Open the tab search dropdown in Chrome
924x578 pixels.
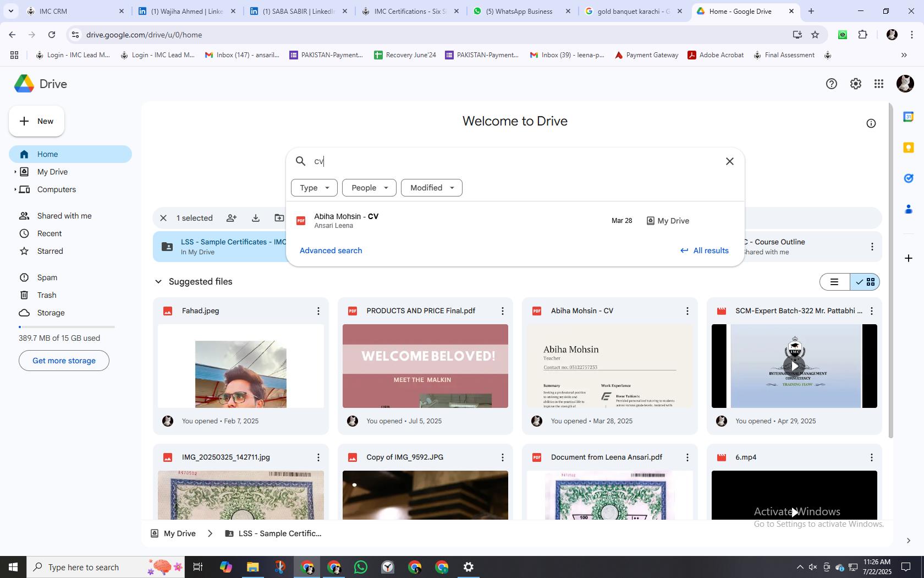(10, 11)
